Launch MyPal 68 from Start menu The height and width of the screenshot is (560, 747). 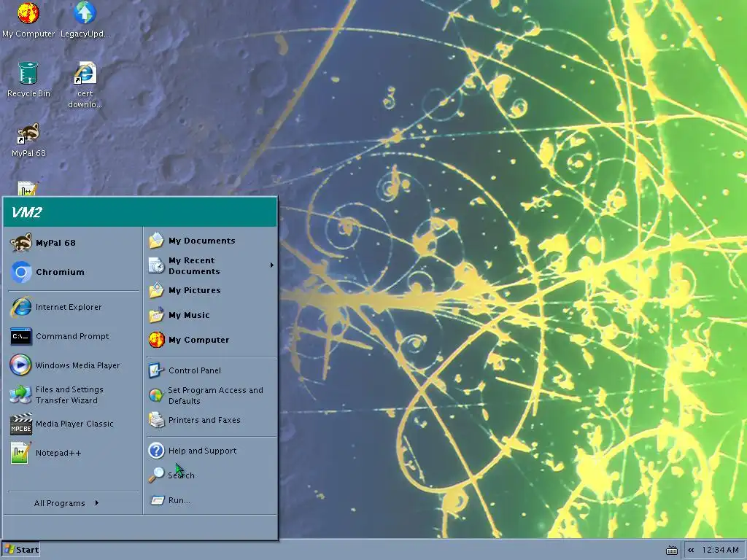pyautogui.click(x=73, y=243)
